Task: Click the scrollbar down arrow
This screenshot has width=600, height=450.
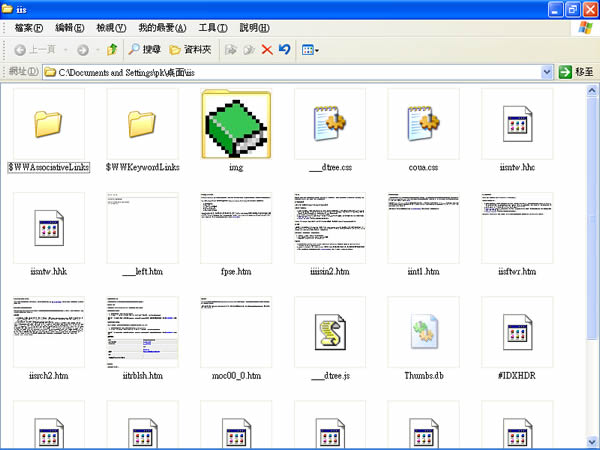Action: click(x=592, y=442)
